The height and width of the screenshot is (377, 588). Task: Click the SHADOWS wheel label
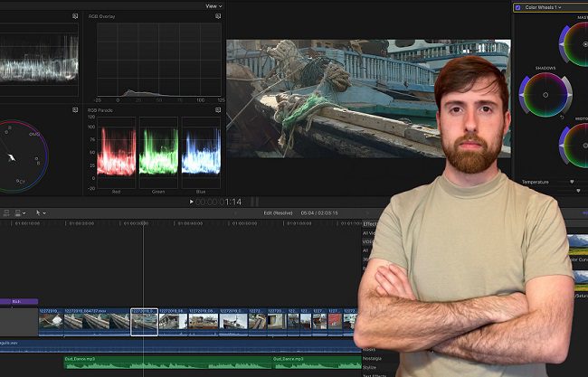pos(545,68)
